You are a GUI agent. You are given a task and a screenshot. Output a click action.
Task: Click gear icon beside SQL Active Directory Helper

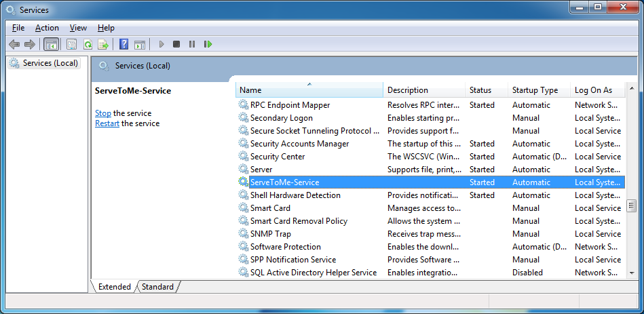pyautogui.click(x=244, y=272)
